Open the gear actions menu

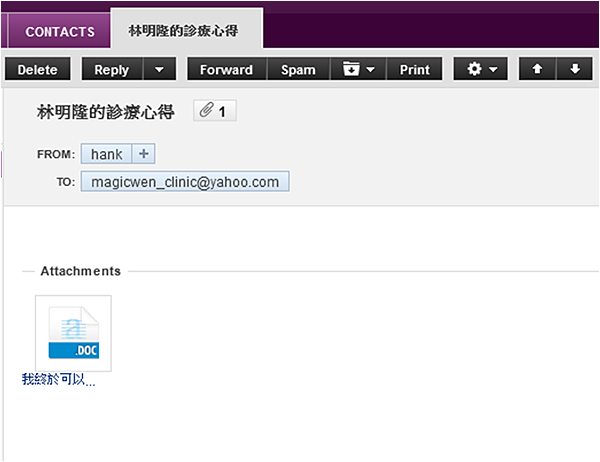[481, 69]
